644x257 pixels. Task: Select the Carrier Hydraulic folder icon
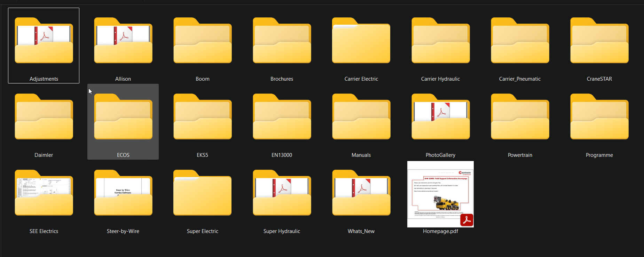coord(441,40)
